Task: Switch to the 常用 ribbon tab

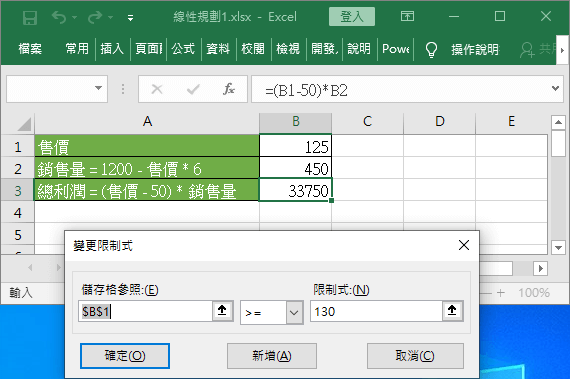Action: point(77,49)
